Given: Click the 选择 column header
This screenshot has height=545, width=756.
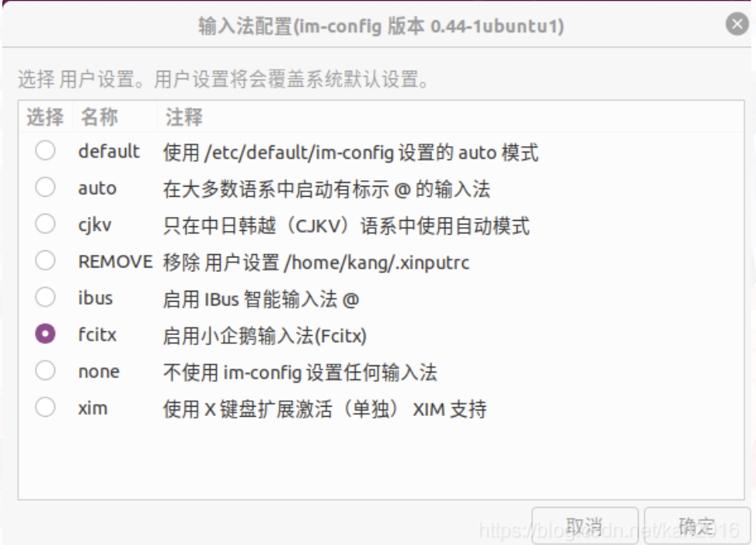Looking at the screenshot, I should pos(45,117).
